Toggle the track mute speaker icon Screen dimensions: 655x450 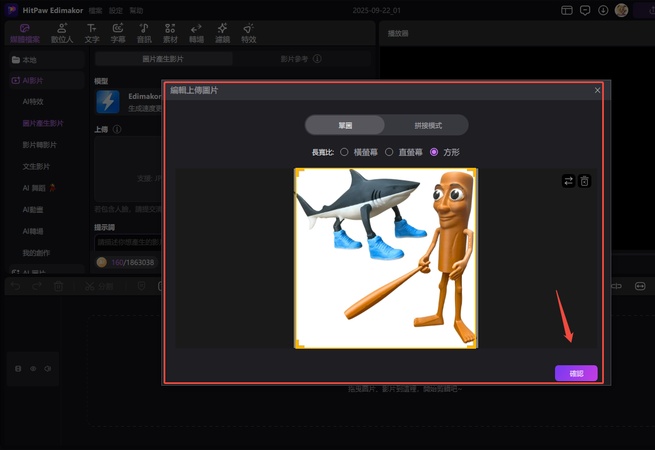[x=48, y=369]
